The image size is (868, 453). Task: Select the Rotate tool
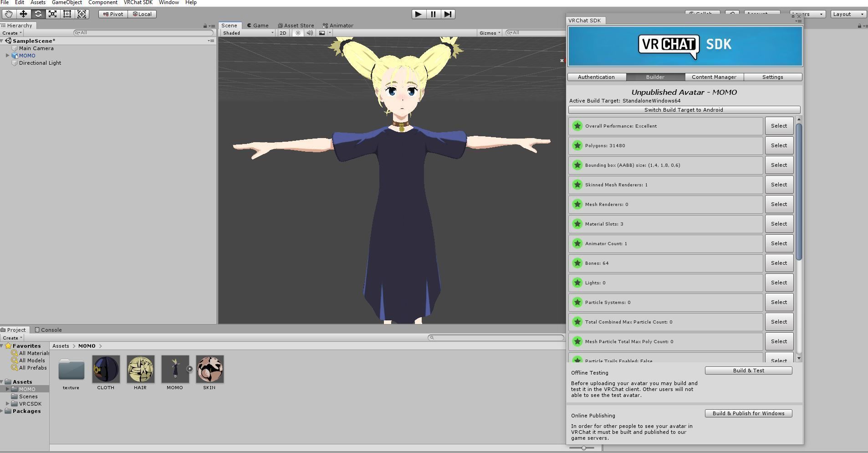coord(38,14)
